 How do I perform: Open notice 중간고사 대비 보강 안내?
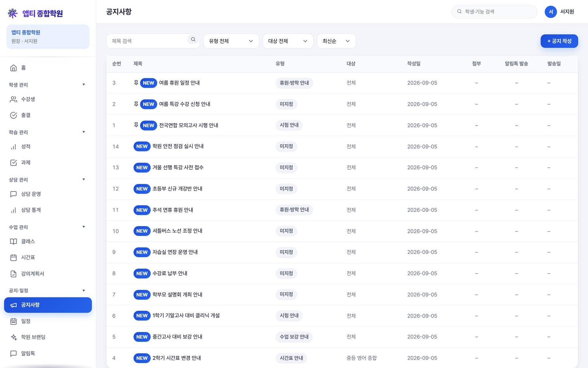click(177, 337)
